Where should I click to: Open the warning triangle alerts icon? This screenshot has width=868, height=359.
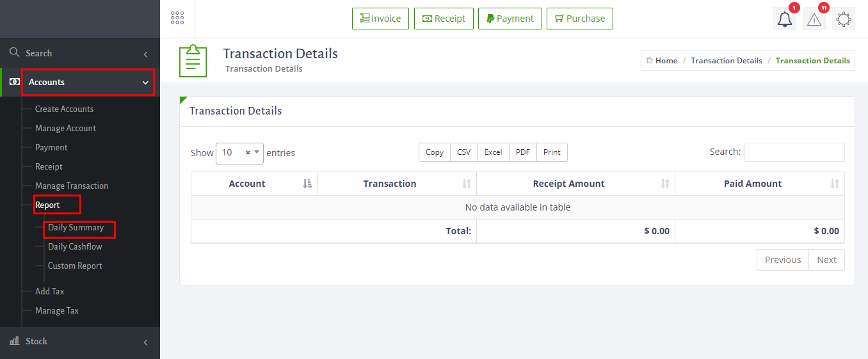click(x=814, y=19)
